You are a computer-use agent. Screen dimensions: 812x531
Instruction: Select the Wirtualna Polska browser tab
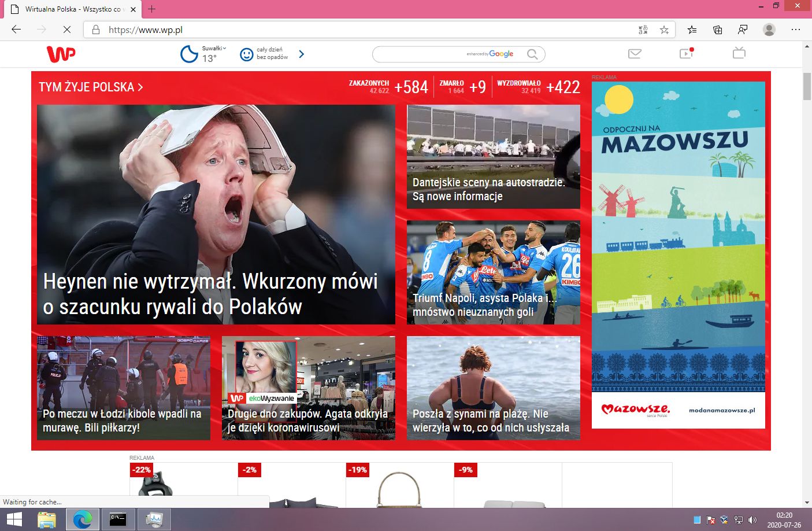(x=72, y=9)
